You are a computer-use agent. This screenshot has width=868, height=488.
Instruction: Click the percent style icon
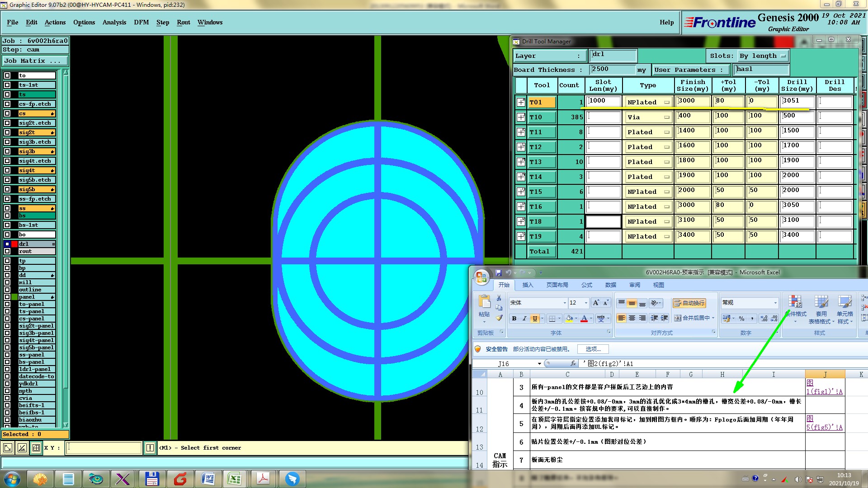click(x=741, y=319)
